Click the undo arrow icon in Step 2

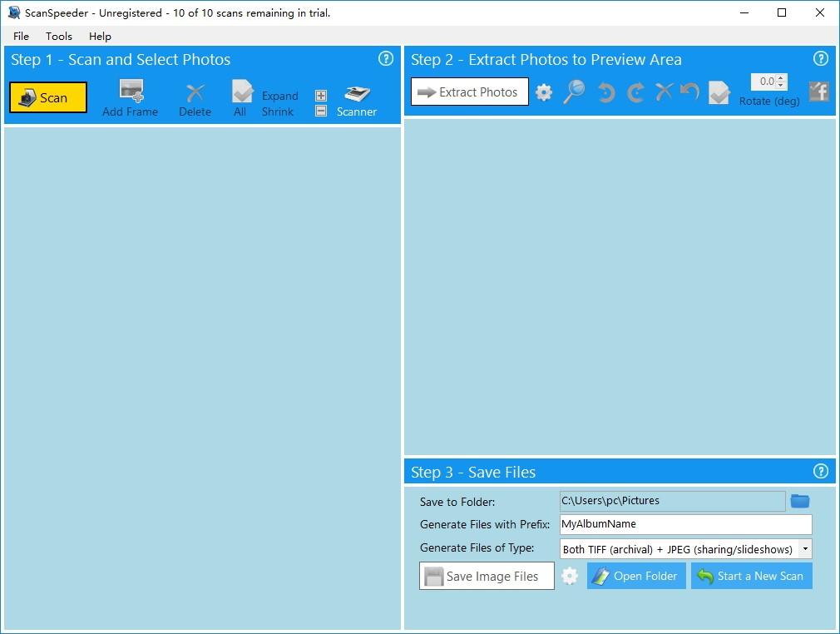[x=690, y=92]
